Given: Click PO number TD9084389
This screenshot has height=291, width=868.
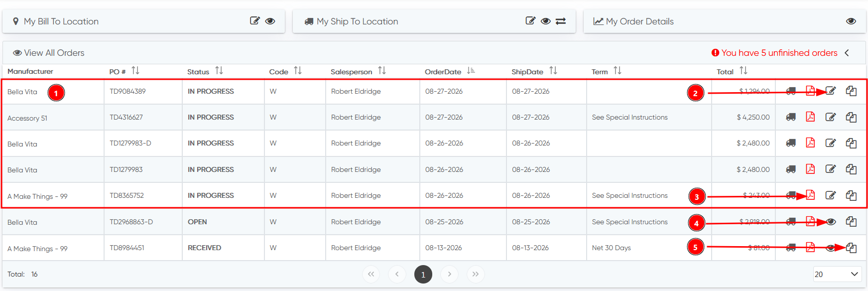Looking at the screenshot, I should point(127,91).
